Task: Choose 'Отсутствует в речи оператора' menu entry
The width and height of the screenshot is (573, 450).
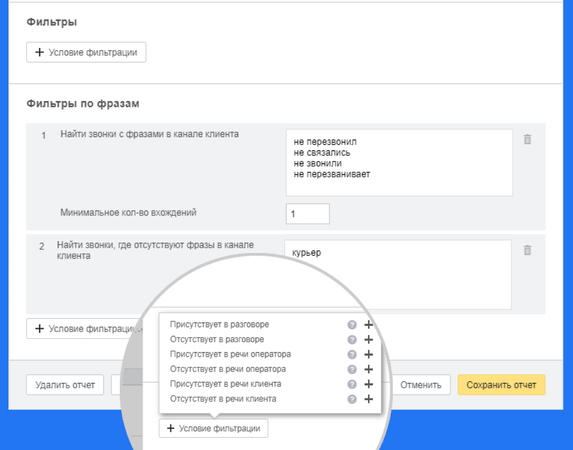Action: tap(228, 369)
